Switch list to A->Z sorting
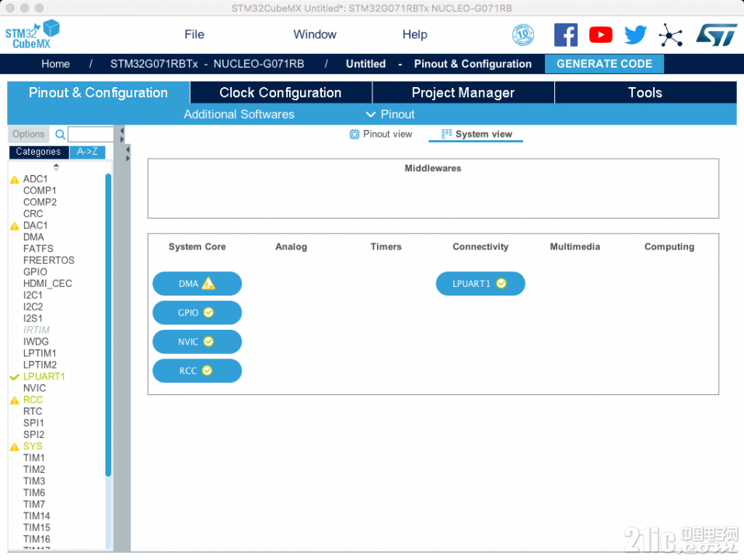Image resolution: width=744 pixels, height=560 pixels. click(x=87, y=152)
